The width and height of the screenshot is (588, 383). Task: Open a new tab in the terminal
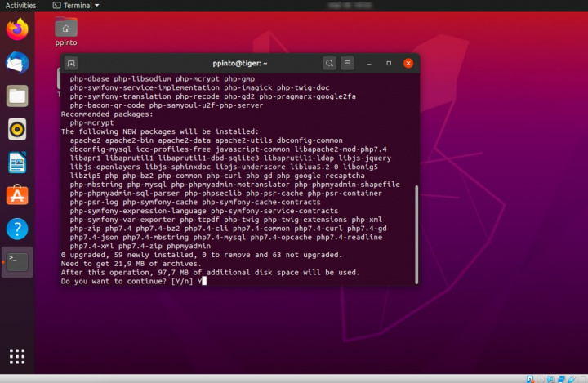(71, 63)
